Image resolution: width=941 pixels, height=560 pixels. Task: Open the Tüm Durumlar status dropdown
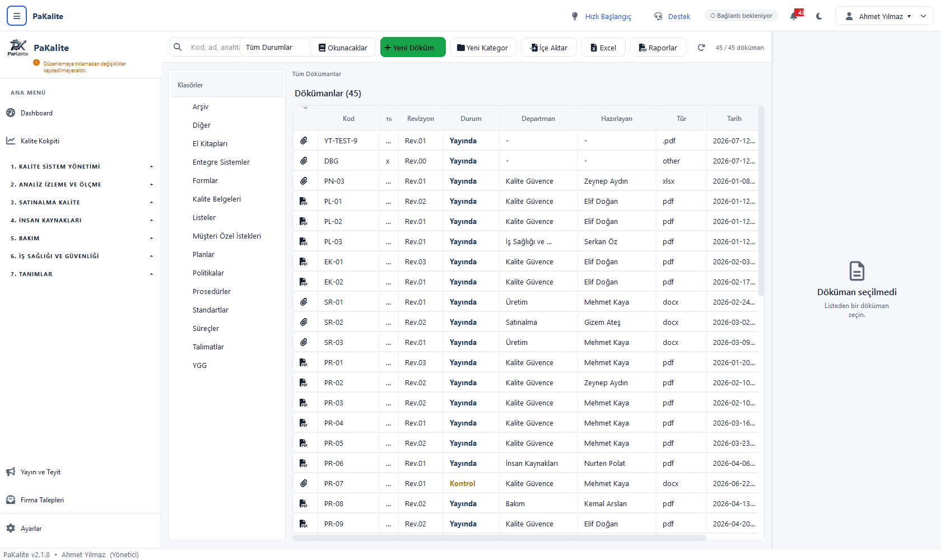(274, 48)
